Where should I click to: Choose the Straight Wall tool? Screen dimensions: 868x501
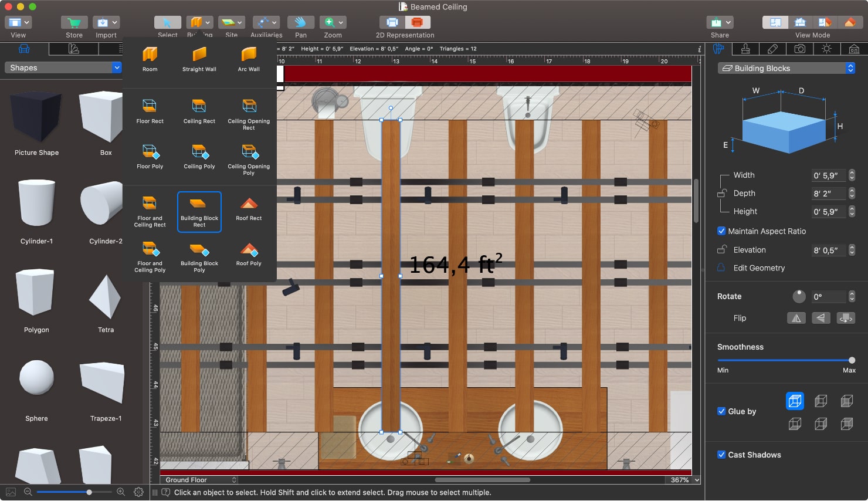[x=199, y=59]
